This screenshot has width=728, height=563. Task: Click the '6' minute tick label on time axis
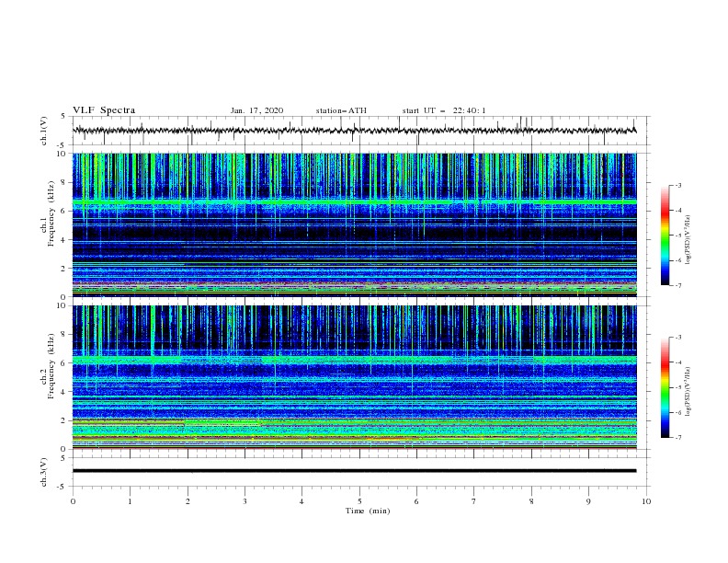416,501
